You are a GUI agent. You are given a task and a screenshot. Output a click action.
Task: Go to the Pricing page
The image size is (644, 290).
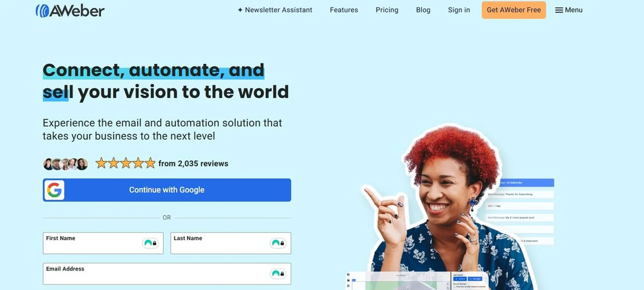point(387,10)
